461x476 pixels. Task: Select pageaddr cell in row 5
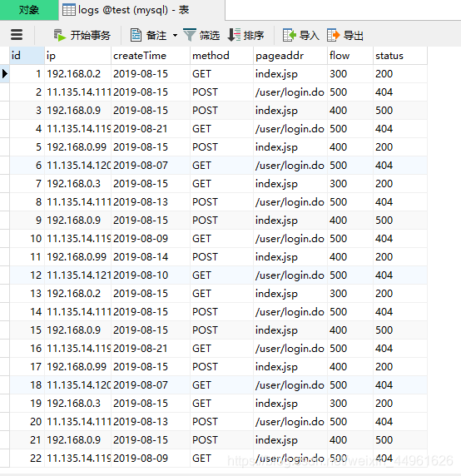(x=290, y=147)
